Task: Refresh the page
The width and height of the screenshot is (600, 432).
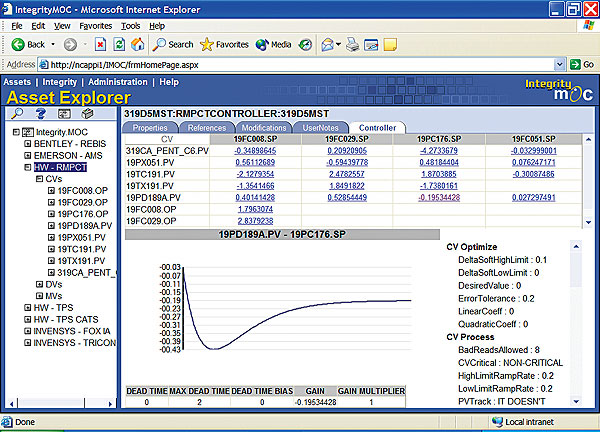Action: click(x=119, y=45)
